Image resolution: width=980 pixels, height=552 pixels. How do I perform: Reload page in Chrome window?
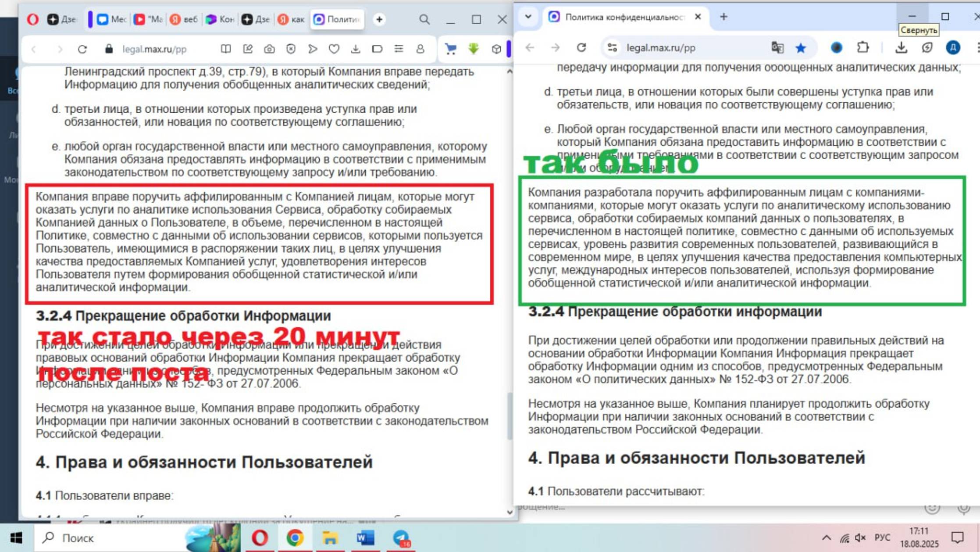(x=581, y=48)
